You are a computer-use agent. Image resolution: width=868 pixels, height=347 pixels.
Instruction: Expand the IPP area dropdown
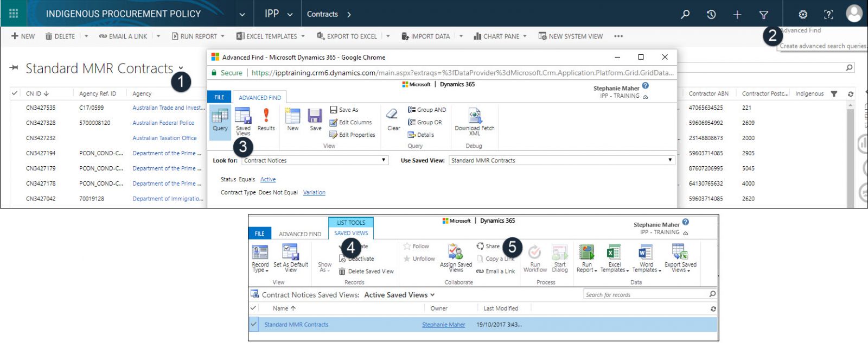[x=290, y=15]
